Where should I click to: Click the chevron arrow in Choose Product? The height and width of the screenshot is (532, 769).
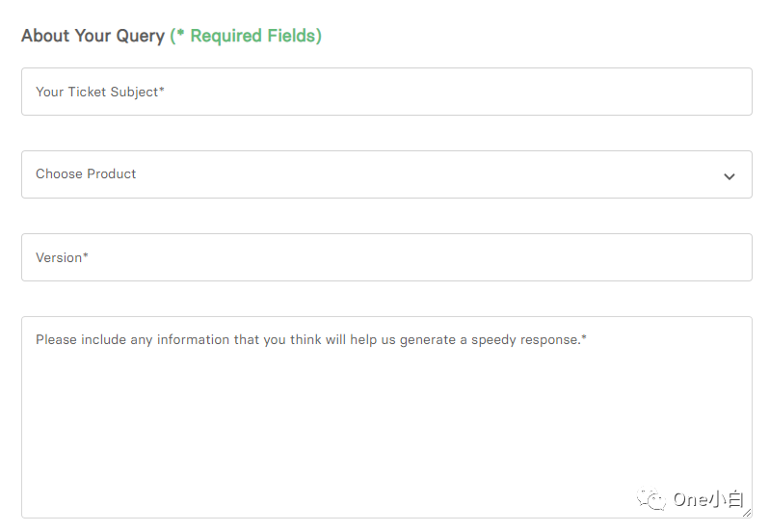tap(729, 176)
